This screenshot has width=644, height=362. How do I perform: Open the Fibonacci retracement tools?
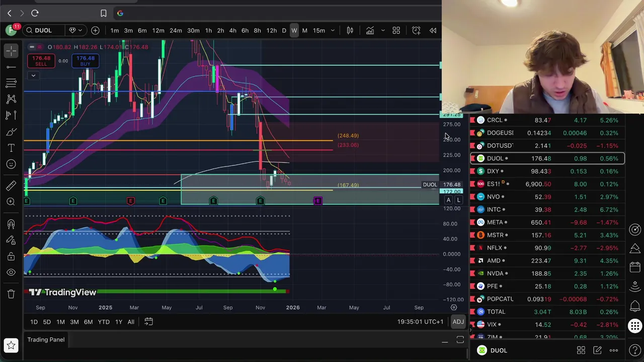[x=11, y=83]
